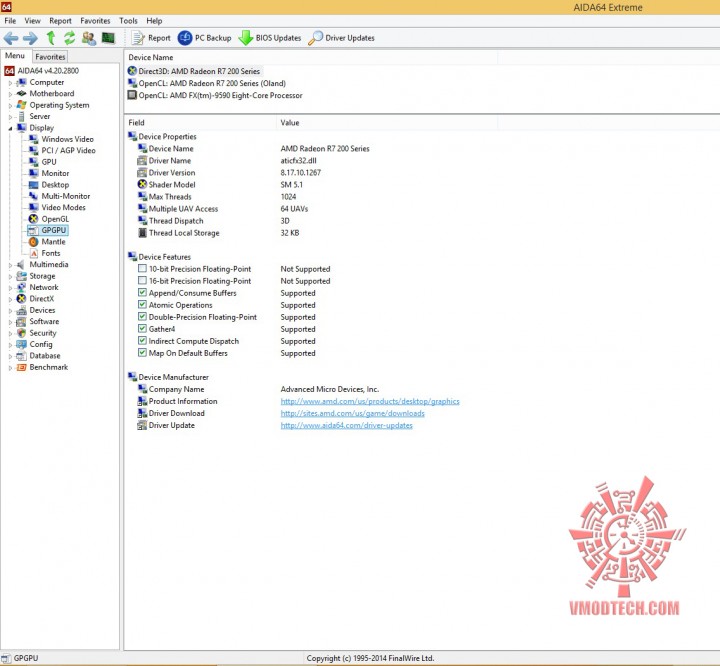Screen dimensions: 720x666
Task: Select the GPGPU tree item
Action: pyautogui.click(x=54, y=230)
